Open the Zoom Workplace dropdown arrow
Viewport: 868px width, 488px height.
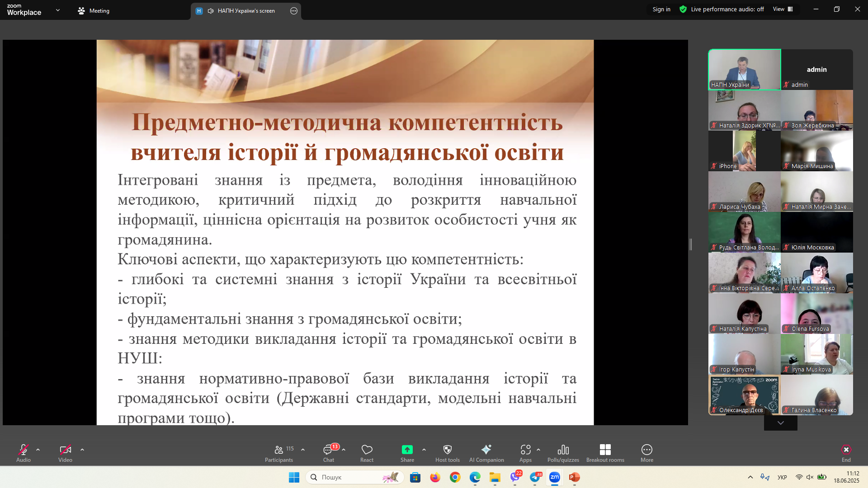pos(58,10)
